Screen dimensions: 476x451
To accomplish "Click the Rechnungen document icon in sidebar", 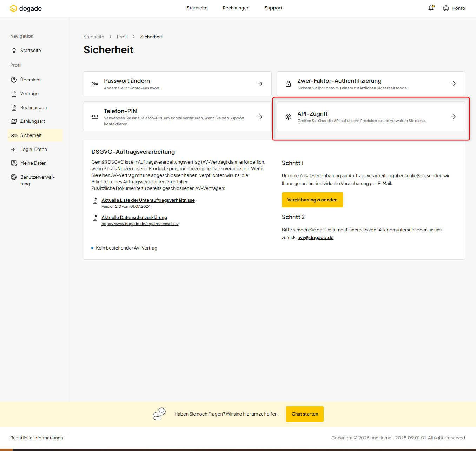I will click(14, 108).
